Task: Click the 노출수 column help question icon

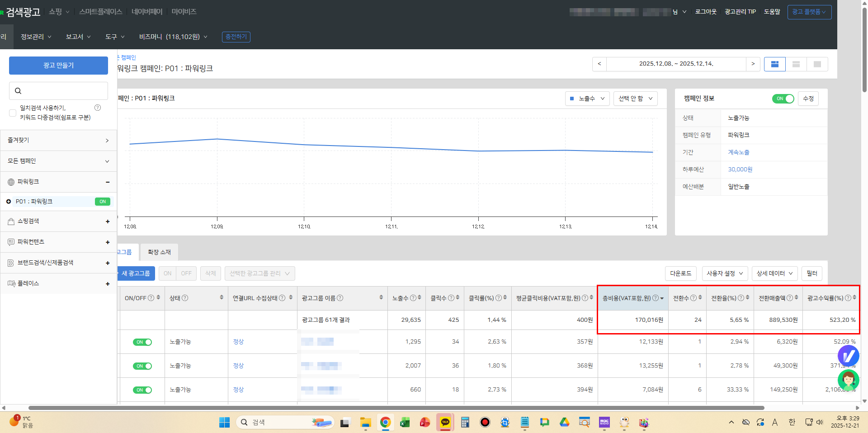Action: (413, 298)
